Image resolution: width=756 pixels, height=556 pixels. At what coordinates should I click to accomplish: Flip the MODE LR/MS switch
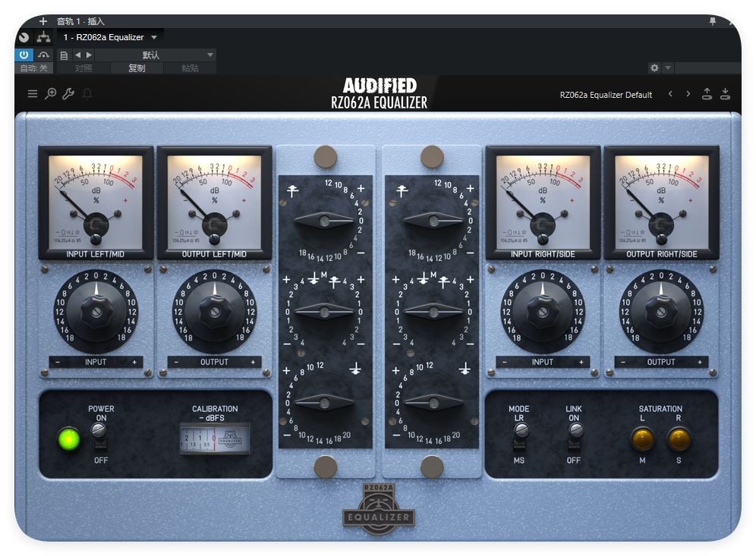click(521, 435)
